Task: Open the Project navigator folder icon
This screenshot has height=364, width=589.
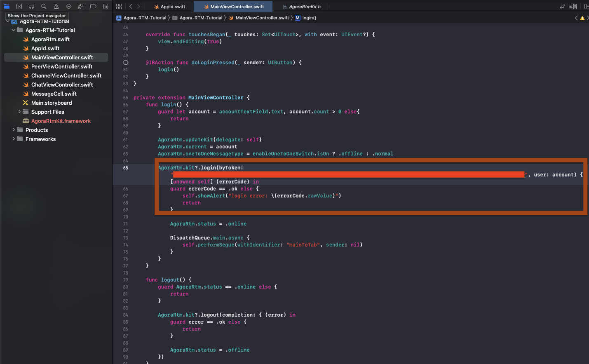Action: (7, 6)
